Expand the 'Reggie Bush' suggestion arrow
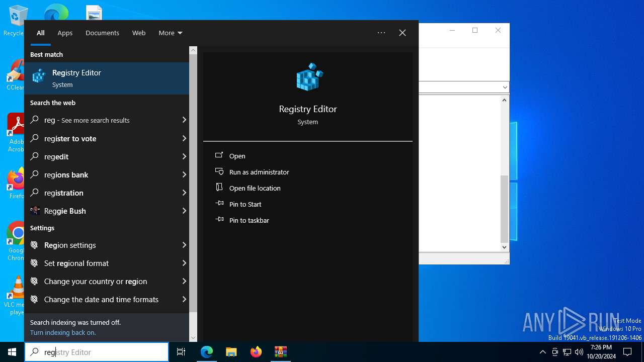Image resolution: width=644 pixels, height=362 pixels. click(x=184, y=211)
